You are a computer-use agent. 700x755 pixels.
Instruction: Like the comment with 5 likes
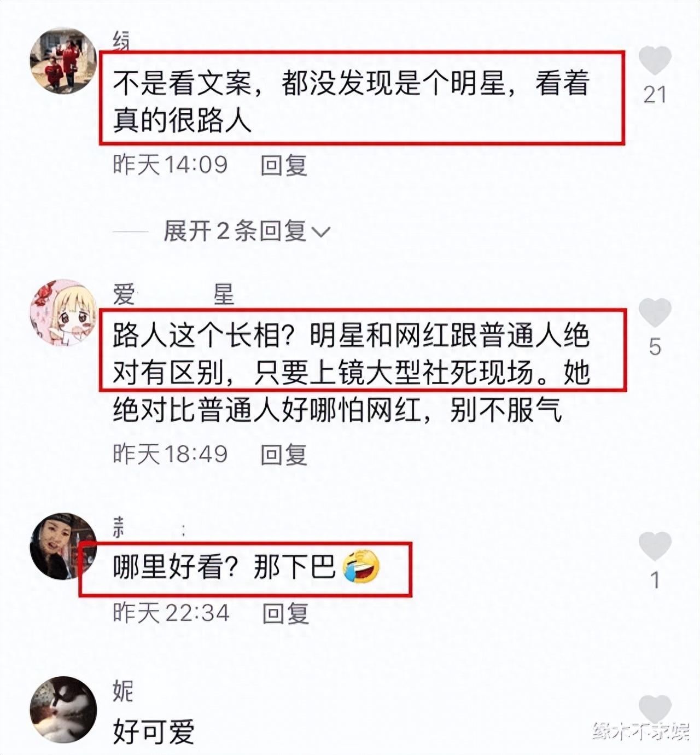(655, 312)
